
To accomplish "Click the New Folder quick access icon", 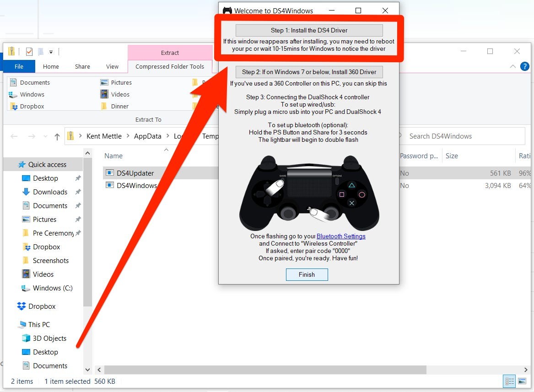I will coord(41,52).
